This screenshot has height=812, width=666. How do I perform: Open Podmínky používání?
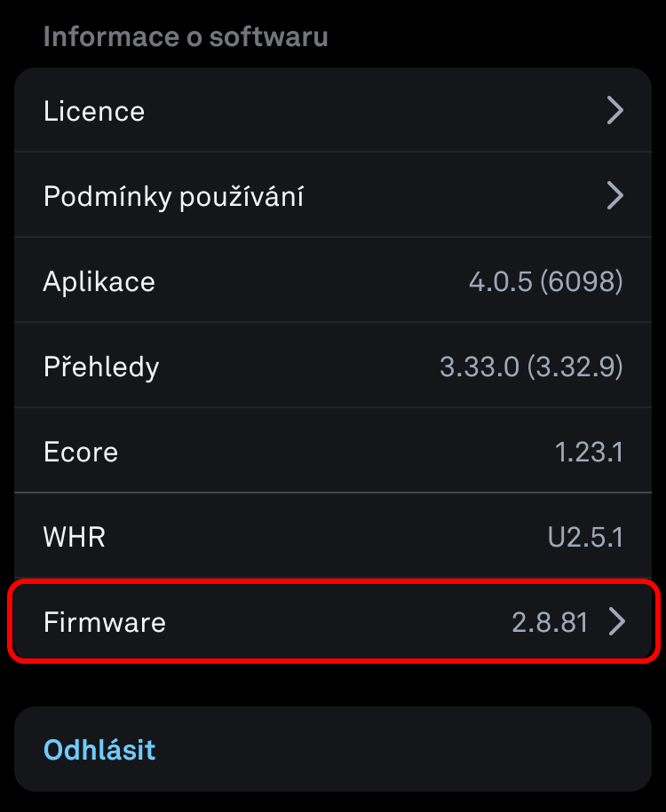coord(333,194)
